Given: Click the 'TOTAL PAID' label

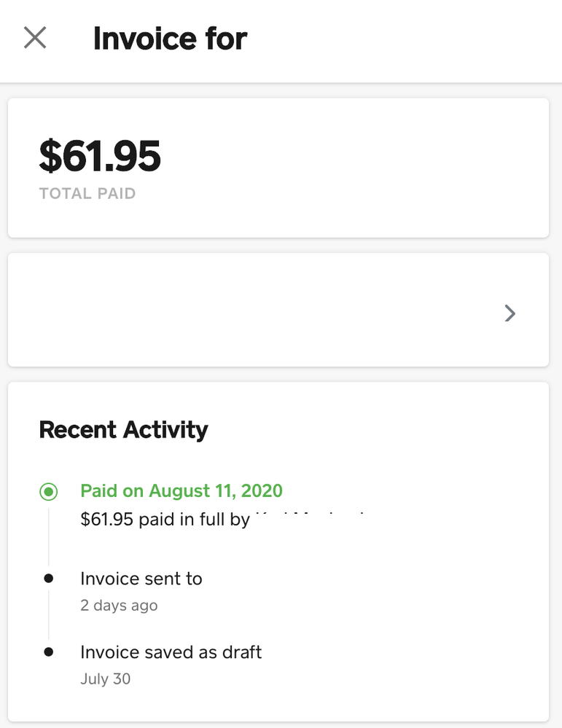Looking at the screenshot, I should (87, 194).
